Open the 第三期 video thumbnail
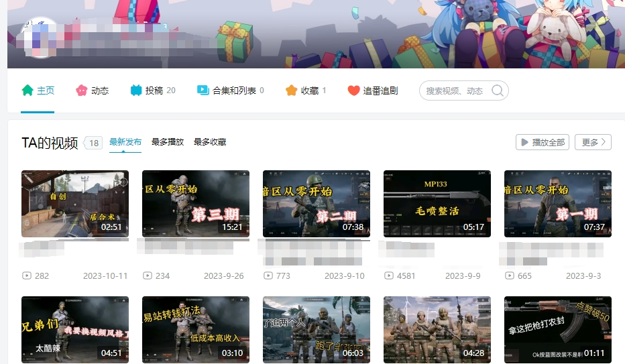 [195, 204]
